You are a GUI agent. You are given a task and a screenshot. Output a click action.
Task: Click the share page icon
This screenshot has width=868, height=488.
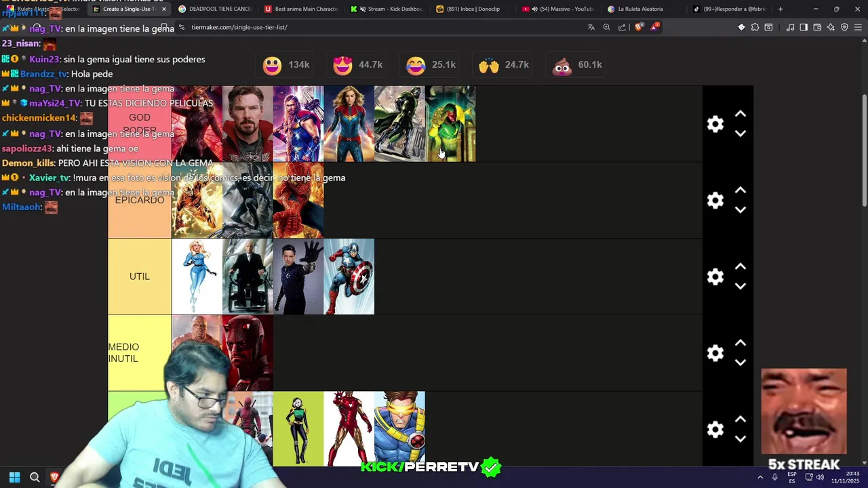622,27
